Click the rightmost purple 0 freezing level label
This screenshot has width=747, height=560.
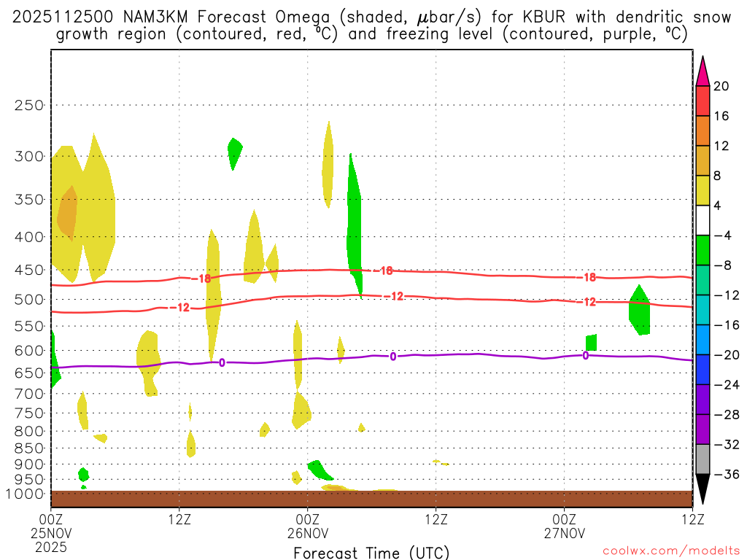pyautogui.click(x=586, y=356)
